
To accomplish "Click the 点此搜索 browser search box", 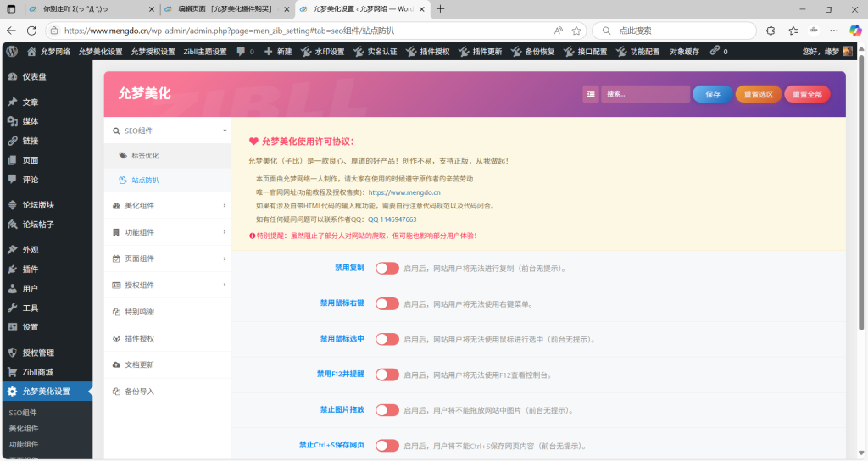I will pos(674,31).
